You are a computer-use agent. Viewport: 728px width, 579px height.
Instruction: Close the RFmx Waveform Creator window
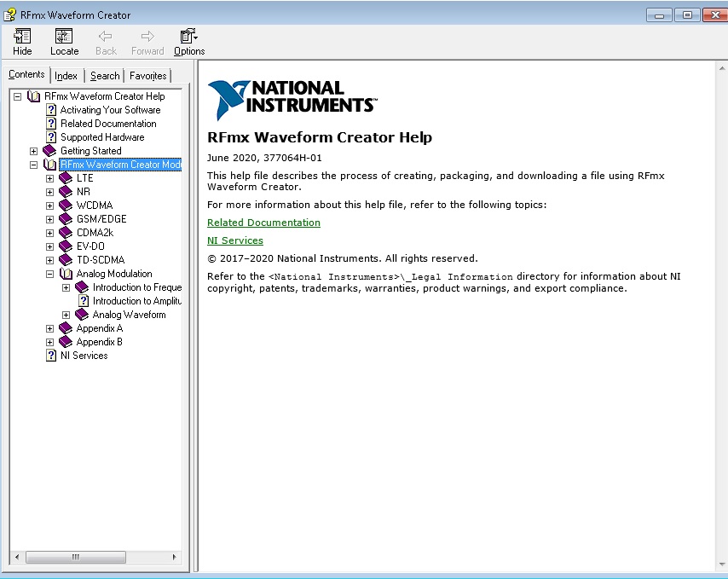pyautogui.click(x=715, y=15)
